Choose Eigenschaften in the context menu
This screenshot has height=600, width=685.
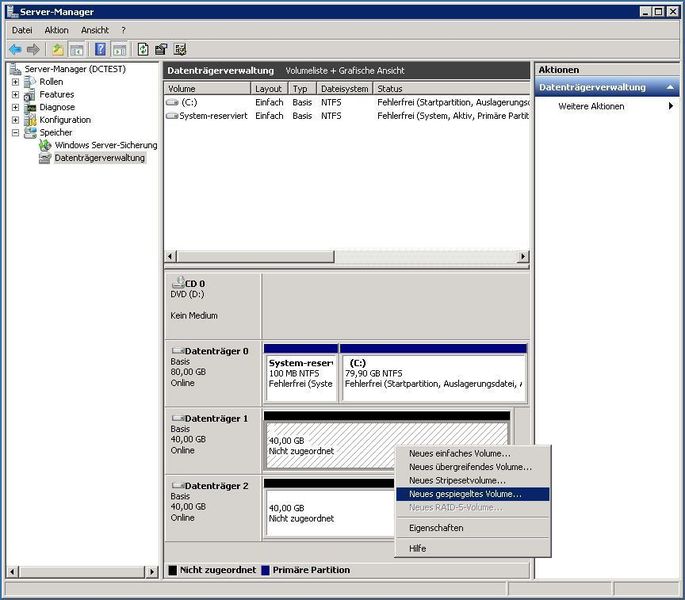pos(472,528)
